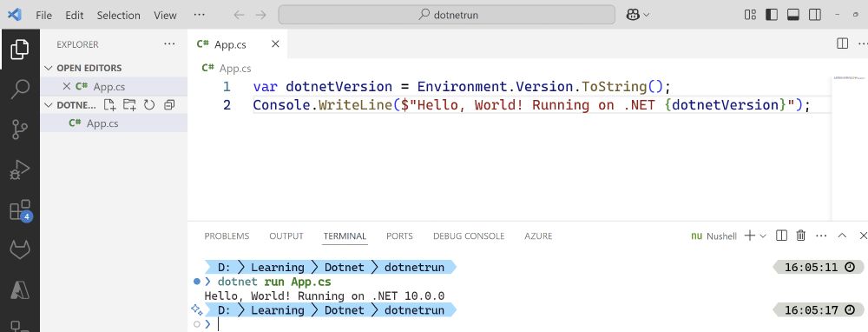Open the Search view in activity bar
This screenshot has height=332, width=868.
20,89
